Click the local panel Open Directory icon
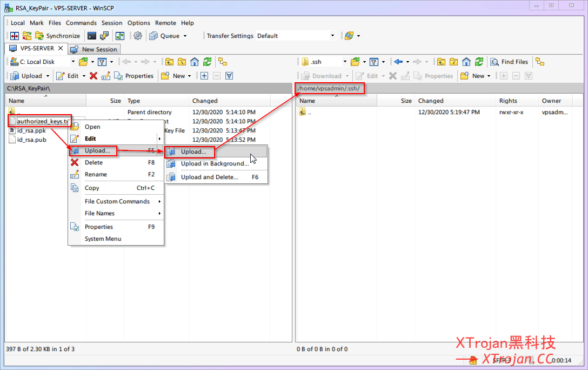This screenshot has width=588, height=370. (x=84, y=62)
